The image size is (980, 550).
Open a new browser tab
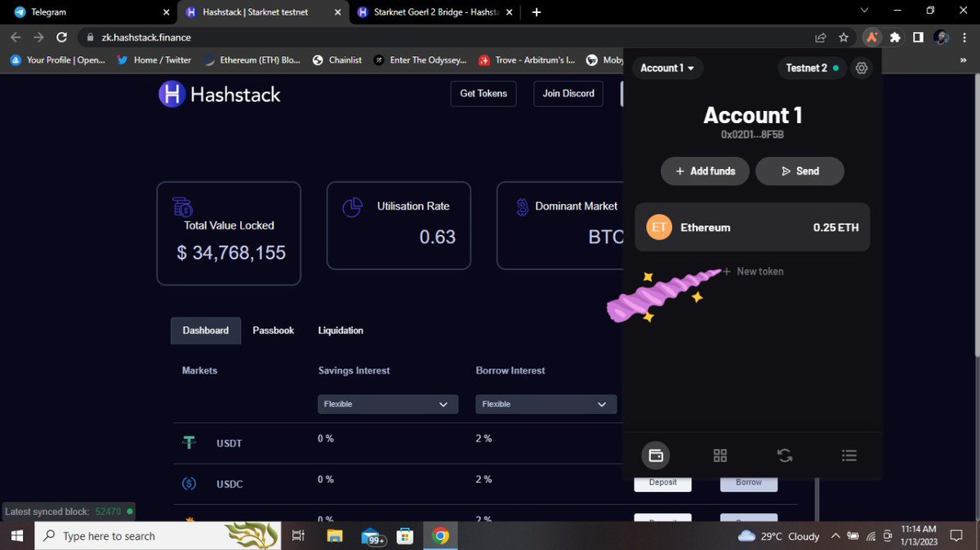coord(537,12)
